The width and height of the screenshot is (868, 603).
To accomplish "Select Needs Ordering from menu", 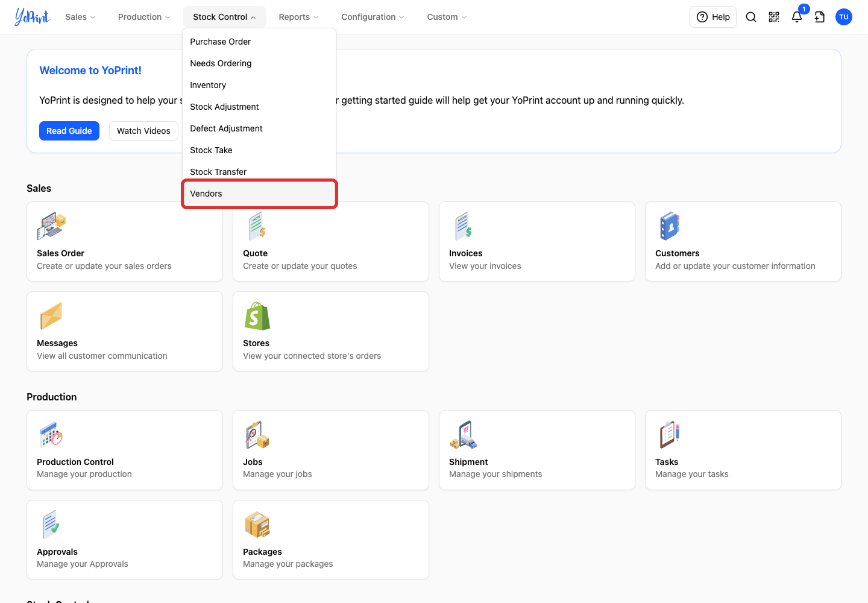I will (x=259, y=63).
